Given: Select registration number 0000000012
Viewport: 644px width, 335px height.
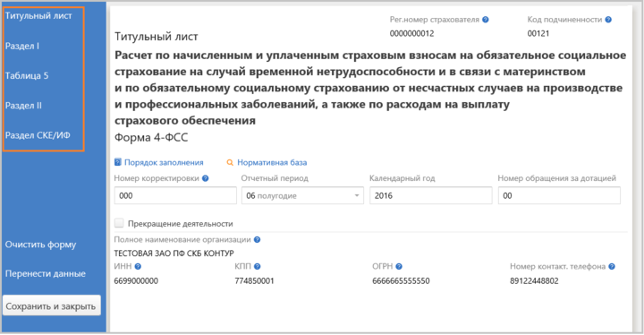Looking at the screenshot, I should tap(412, 34).
